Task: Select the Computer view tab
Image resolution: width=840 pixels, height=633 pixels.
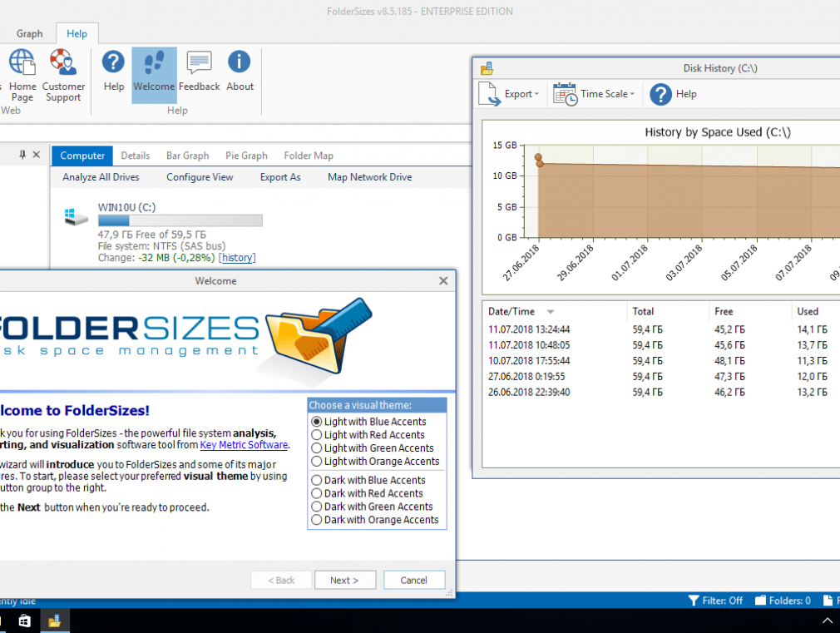Action: 82,156
